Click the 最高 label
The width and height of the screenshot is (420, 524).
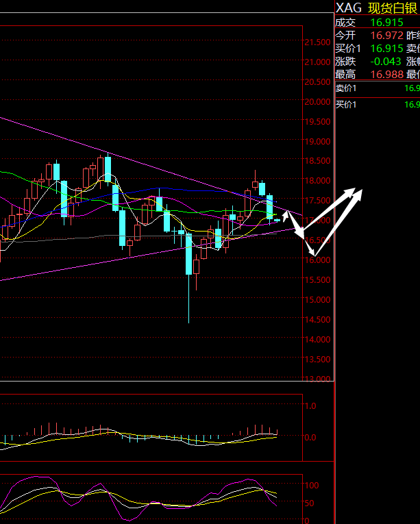(x=345, y=74)
